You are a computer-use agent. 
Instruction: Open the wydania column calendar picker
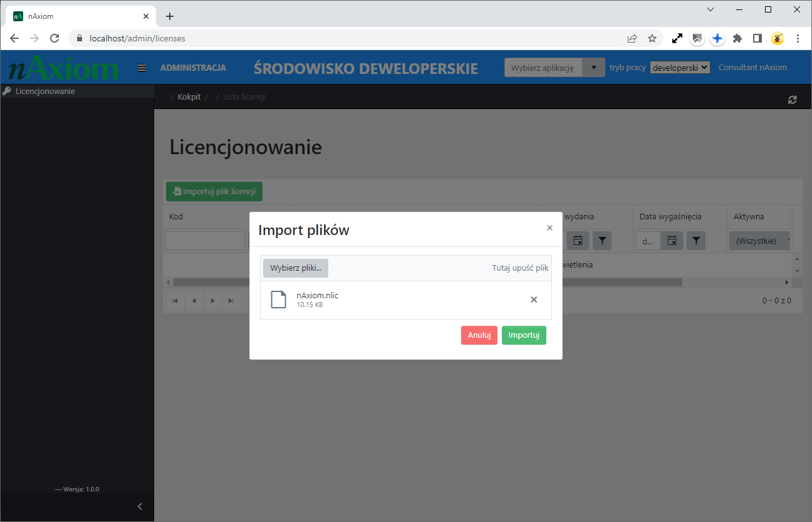pyautogui.click(x=578, y=240)
